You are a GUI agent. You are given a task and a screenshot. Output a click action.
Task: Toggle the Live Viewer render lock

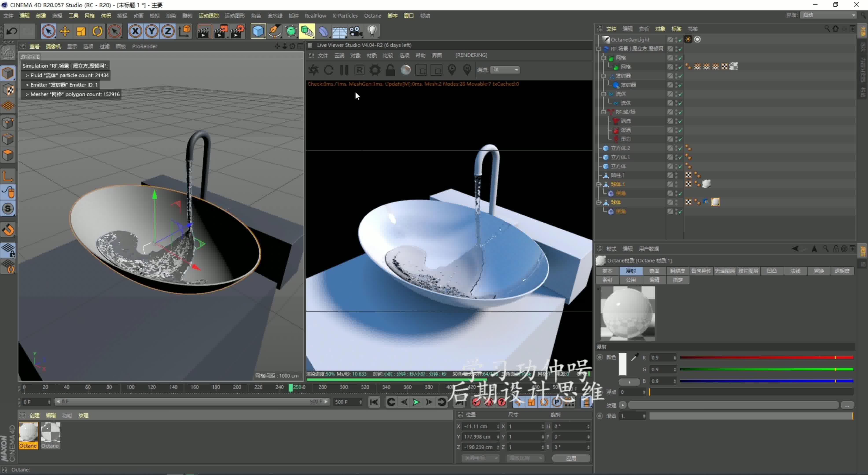click(x=390, y=70)
